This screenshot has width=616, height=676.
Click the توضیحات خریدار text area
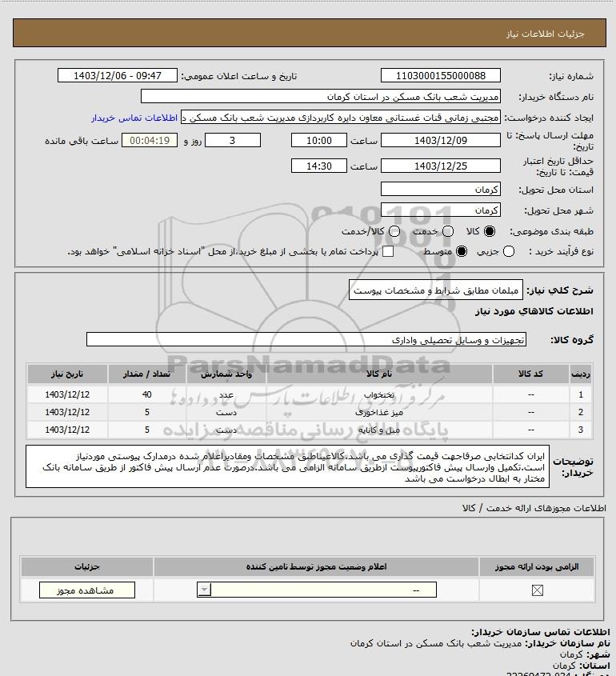pos(287,467)
